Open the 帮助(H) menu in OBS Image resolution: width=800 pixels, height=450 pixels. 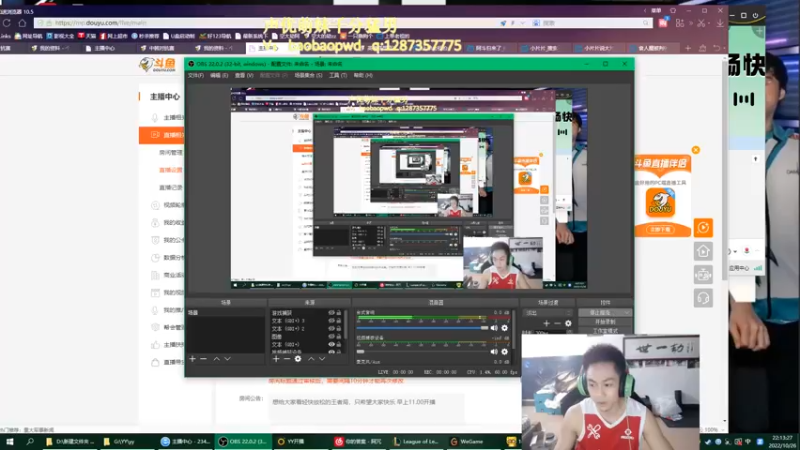[x=363, y=76]
